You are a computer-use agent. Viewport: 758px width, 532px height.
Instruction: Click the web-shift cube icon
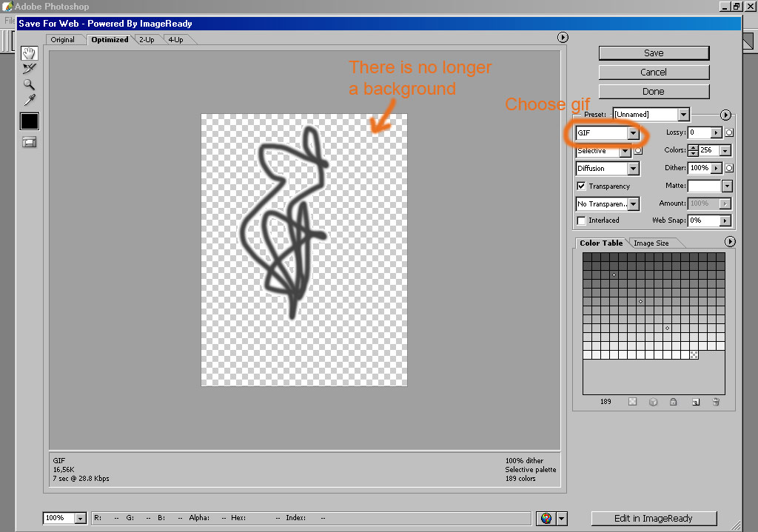[653, 402]
